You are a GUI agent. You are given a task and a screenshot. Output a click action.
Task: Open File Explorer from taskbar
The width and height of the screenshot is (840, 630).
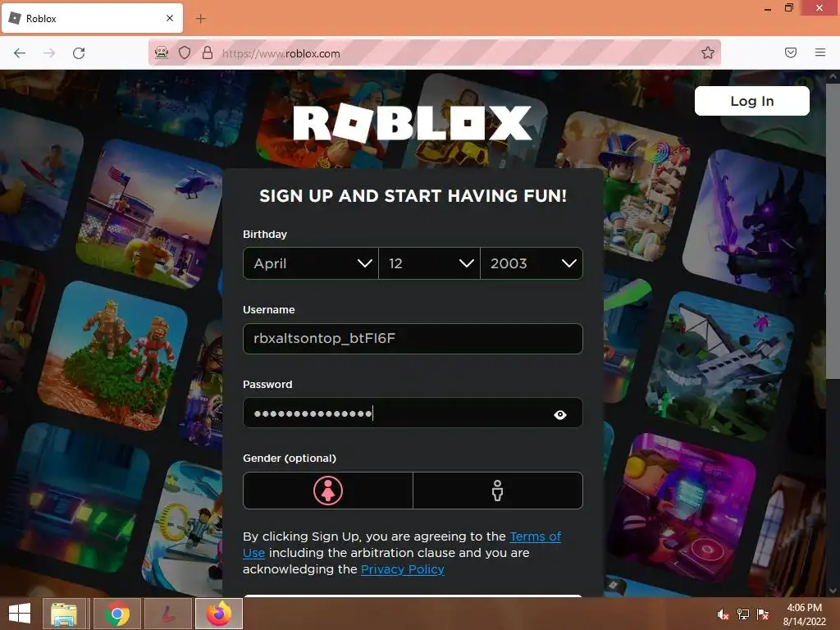click(x=64, y=614)
